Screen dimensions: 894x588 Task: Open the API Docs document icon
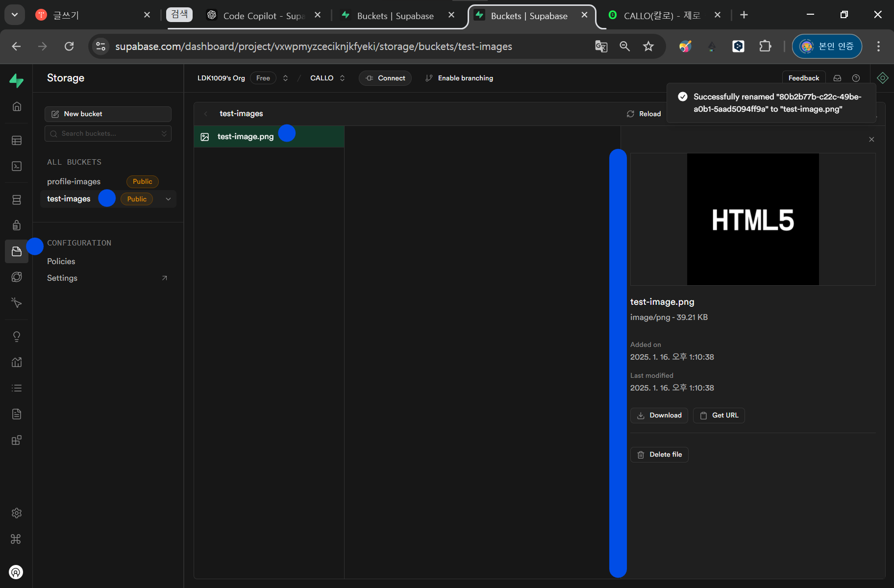click(17, 414)
